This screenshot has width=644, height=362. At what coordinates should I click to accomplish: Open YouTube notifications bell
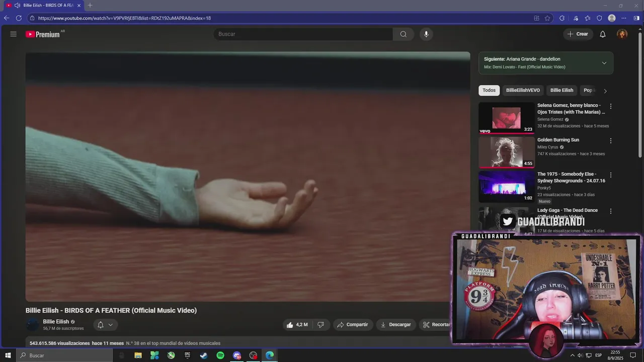603,34
